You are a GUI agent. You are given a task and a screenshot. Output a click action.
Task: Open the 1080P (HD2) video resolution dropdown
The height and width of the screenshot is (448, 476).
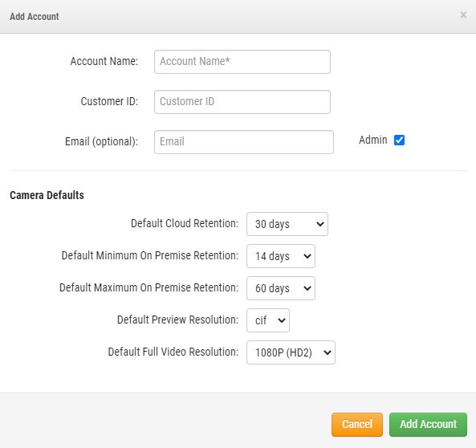291,352
